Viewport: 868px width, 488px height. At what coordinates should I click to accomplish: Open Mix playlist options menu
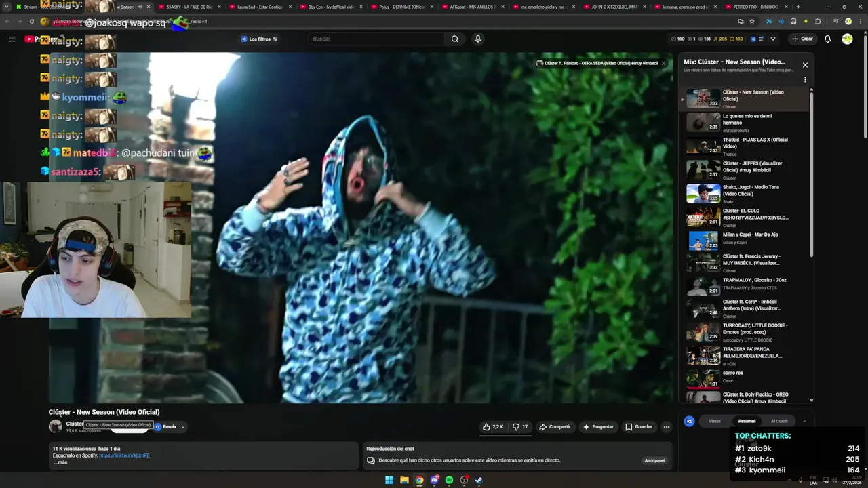pos(805,79)
